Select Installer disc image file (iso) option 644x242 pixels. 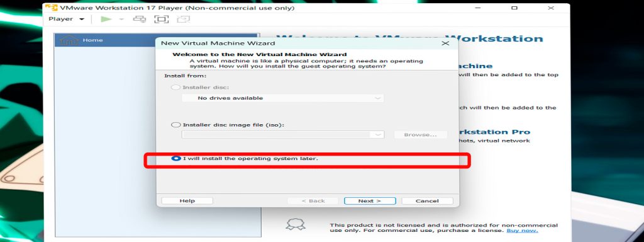(175, 125)
